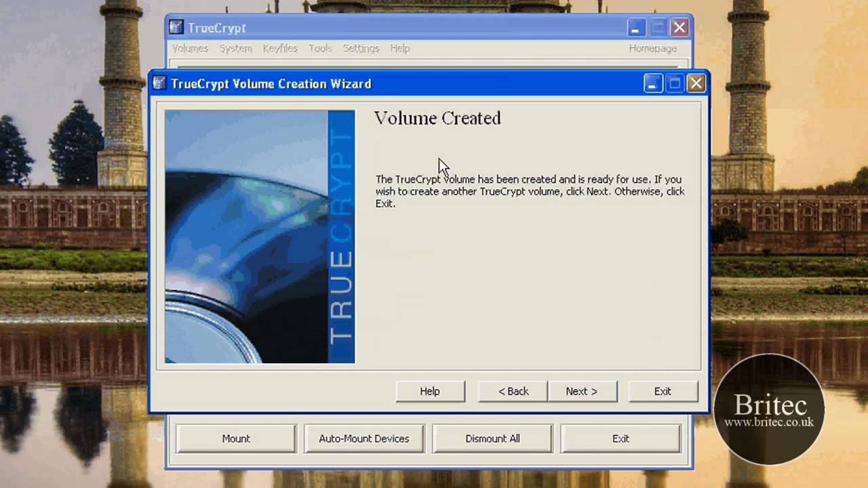Click Next > to create another volume
This screenshot has height=488, width=868.
(582, 391)
